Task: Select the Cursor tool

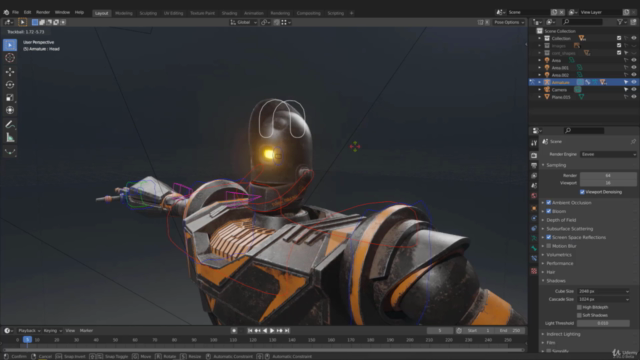Action: [x=10, y=58]
